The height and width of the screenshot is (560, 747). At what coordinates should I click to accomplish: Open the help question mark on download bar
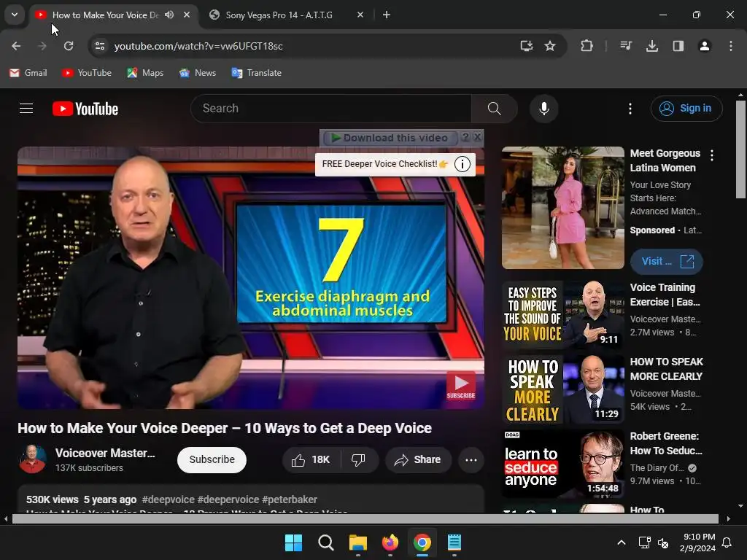465,137
